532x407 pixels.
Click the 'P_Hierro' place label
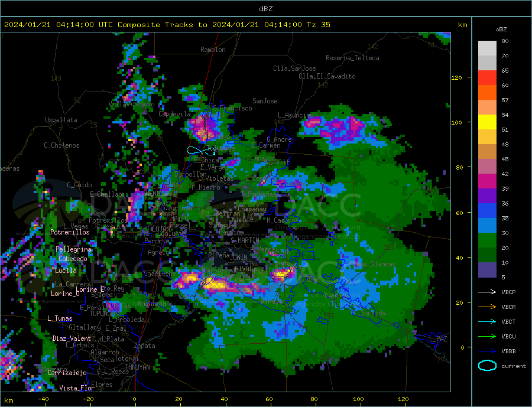click(206, 187)
